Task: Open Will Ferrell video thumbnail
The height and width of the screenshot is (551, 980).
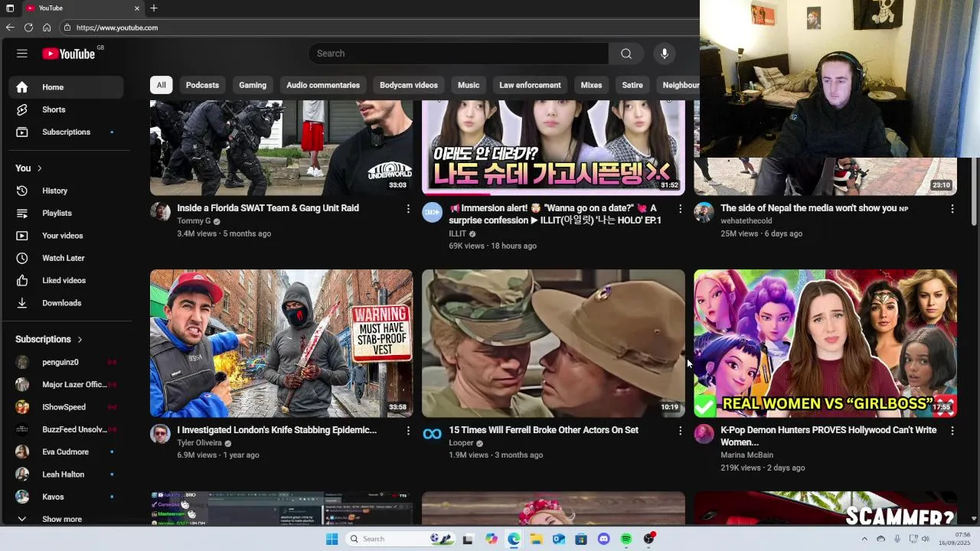Action: [554, 343]
